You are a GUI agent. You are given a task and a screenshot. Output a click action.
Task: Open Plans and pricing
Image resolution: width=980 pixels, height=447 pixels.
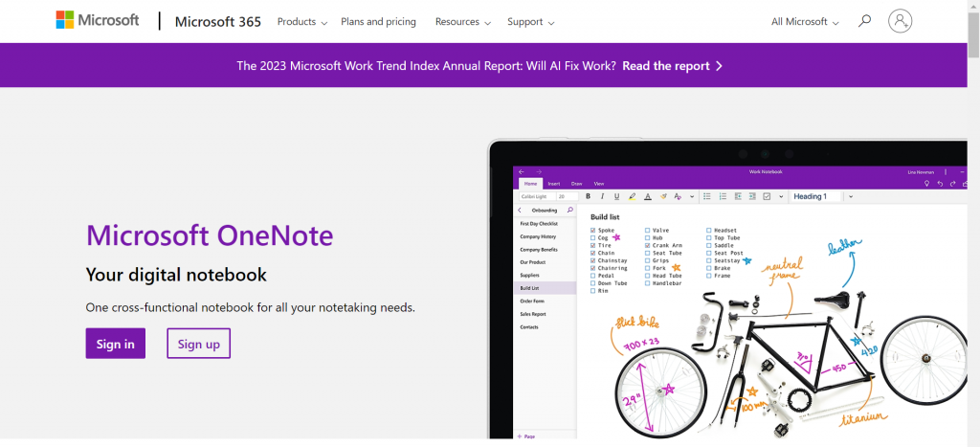click(x=378, y=22)
